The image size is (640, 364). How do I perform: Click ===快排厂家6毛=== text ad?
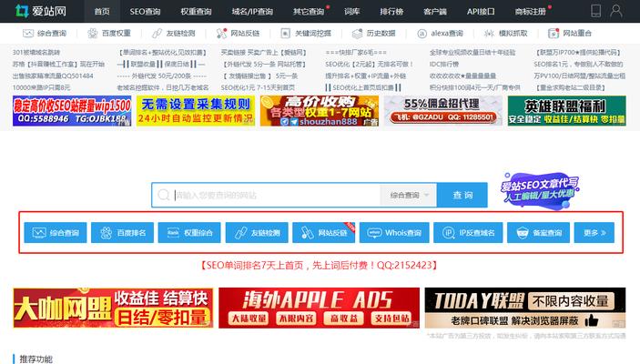click(356, 53)
